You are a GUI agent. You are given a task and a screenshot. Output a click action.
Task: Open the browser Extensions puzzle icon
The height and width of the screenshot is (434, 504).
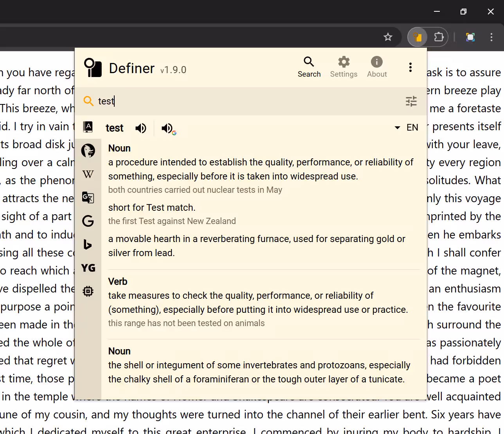pyautogui.click(x=439, y=37)
